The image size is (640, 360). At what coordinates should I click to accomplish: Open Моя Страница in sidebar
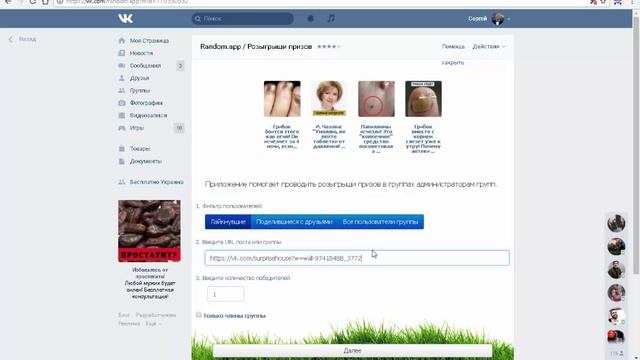tap(149, 41)
